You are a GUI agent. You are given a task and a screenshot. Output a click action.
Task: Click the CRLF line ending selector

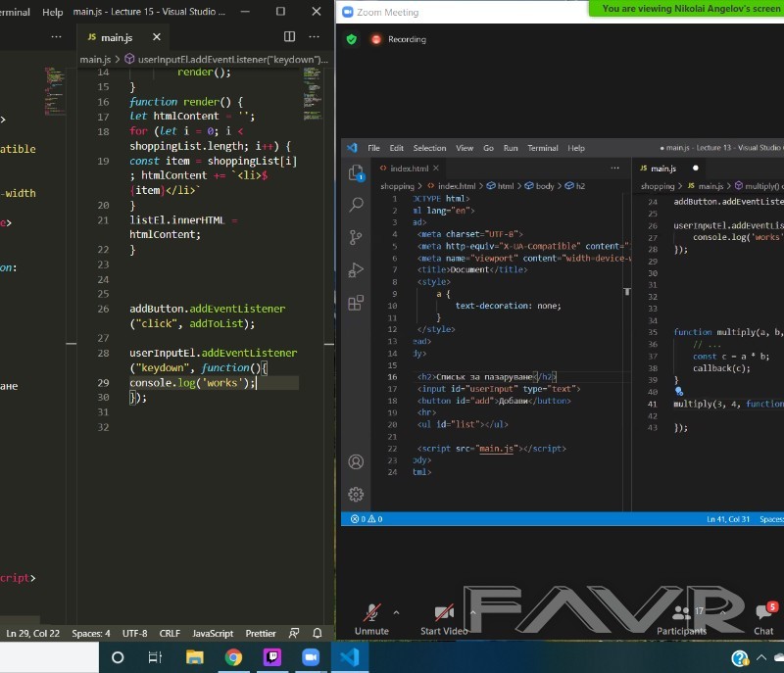pos(170,633)
